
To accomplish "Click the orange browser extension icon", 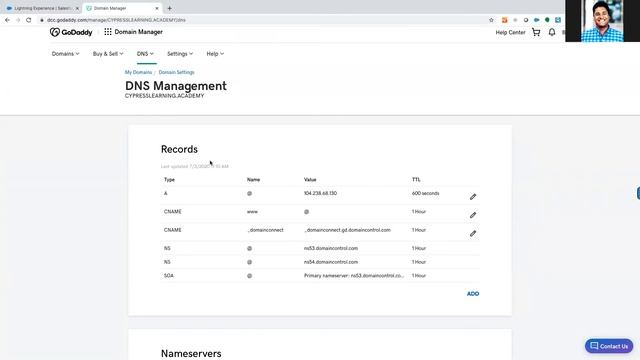I will (x=504, y=20).
